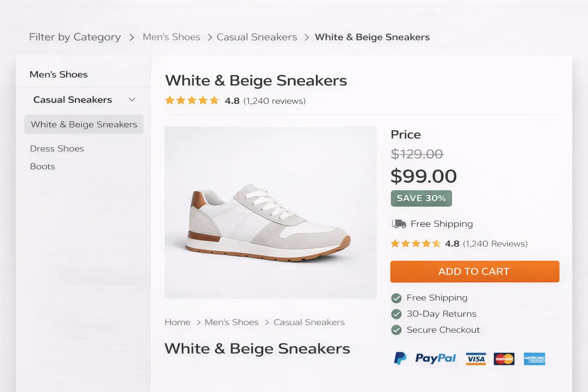Collapse the Casual Sneakers category chevron
The height and width of the screenshot is (392, 588).
[132, 100]
